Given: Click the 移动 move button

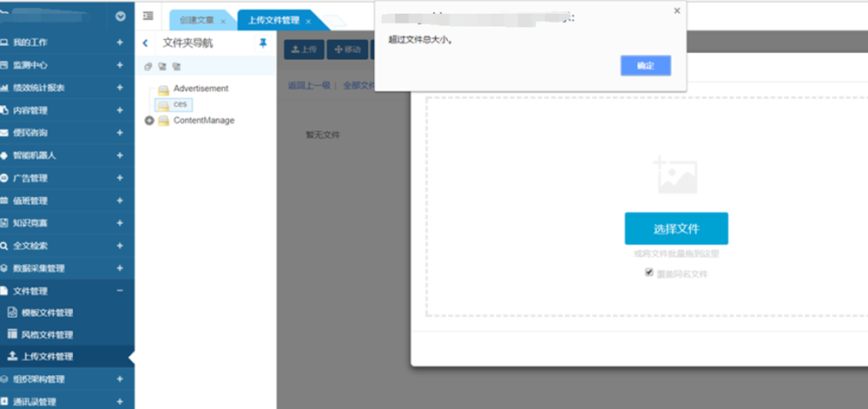Looking at the screenshot, I should pos(347,49).
